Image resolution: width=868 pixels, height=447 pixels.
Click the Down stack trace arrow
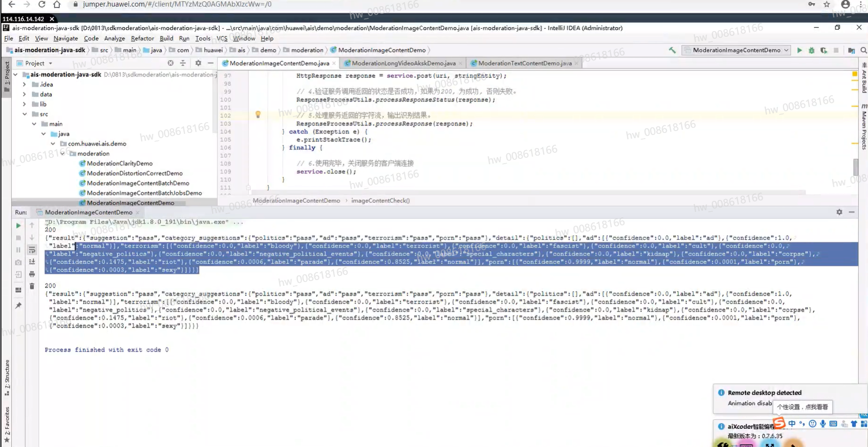pyautogui.click(x=32, y=238)
